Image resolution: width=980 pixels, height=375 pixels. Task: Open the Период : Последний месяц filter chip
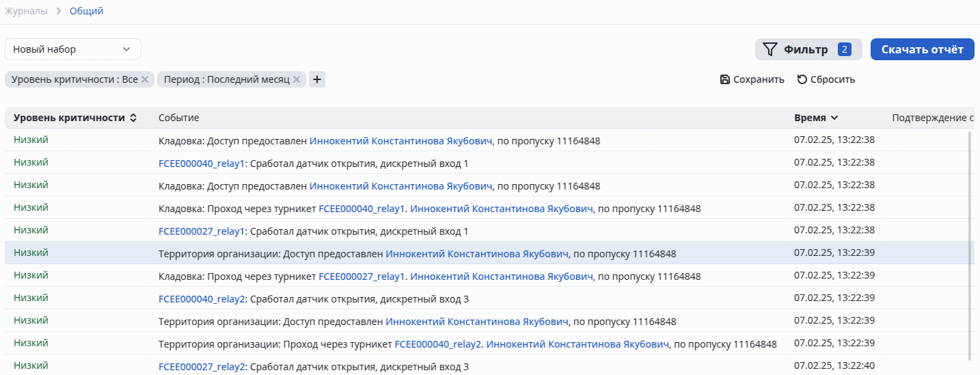226,79
